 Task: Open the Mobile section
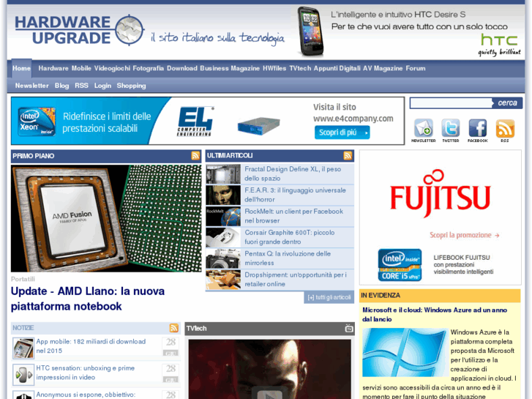pyautogui.click(x=81, y=68)
